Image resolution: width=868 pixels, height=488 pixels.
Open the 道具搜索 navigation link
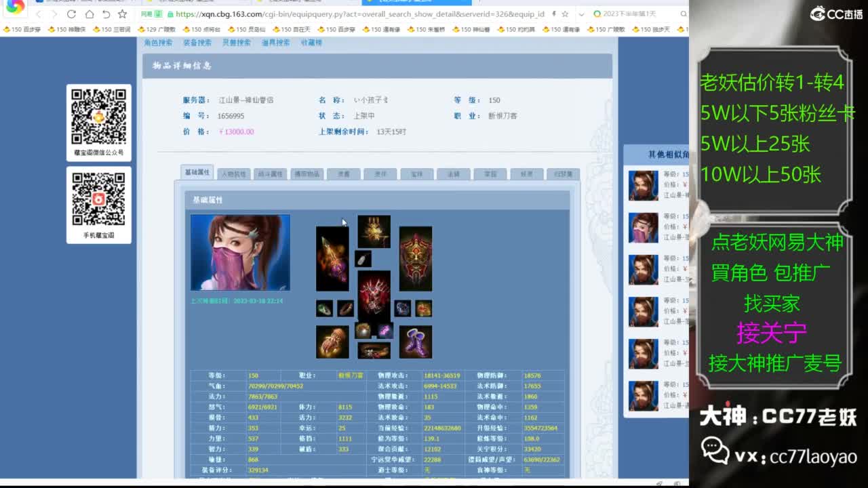coord(276,43)
